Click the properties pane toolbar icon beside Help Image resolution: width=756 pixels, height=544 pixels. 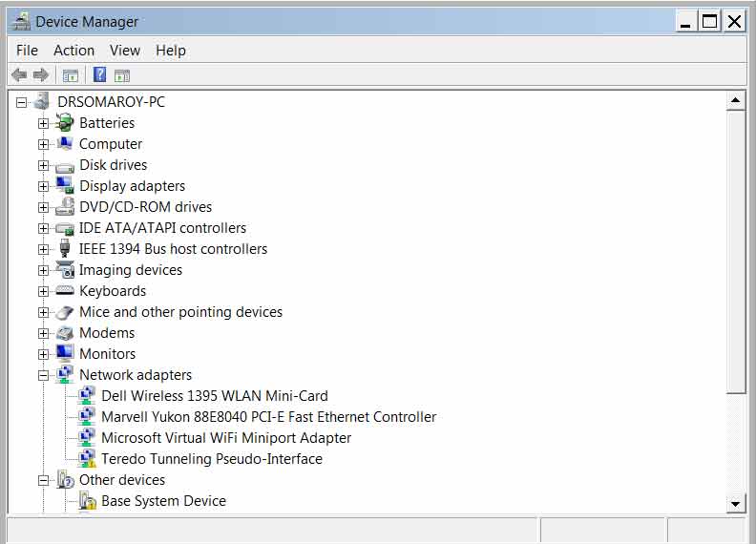pyautogui.click(x=122, y=75)
